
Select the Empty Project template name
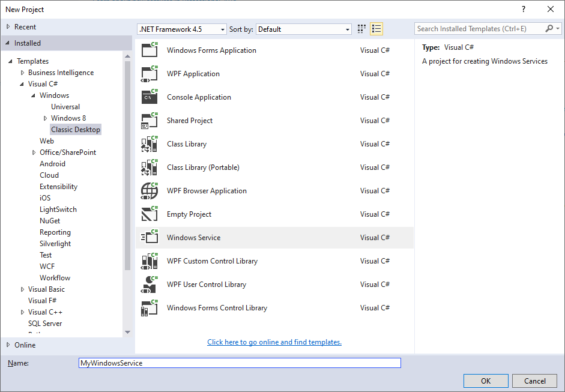click(x=189, y=214)
